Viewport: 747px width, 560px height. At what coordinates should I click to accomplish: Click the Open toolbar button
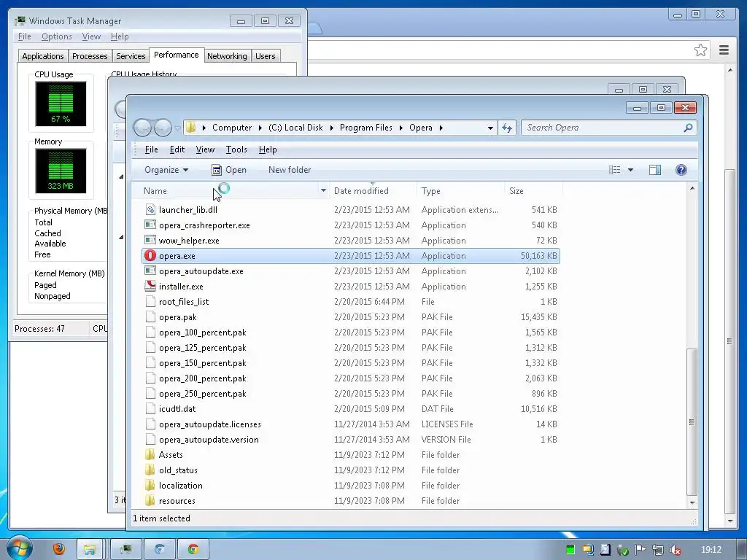tap(229, 170)
